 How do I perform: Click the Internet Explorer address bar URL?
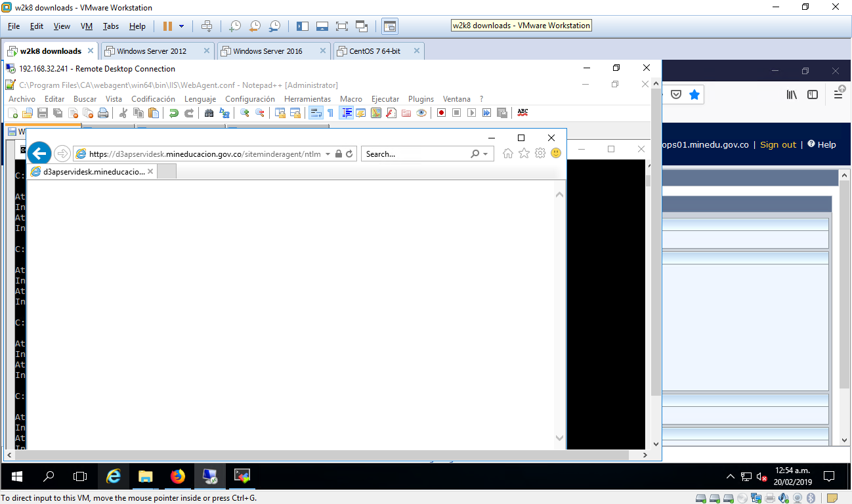(x=205, y=154)
